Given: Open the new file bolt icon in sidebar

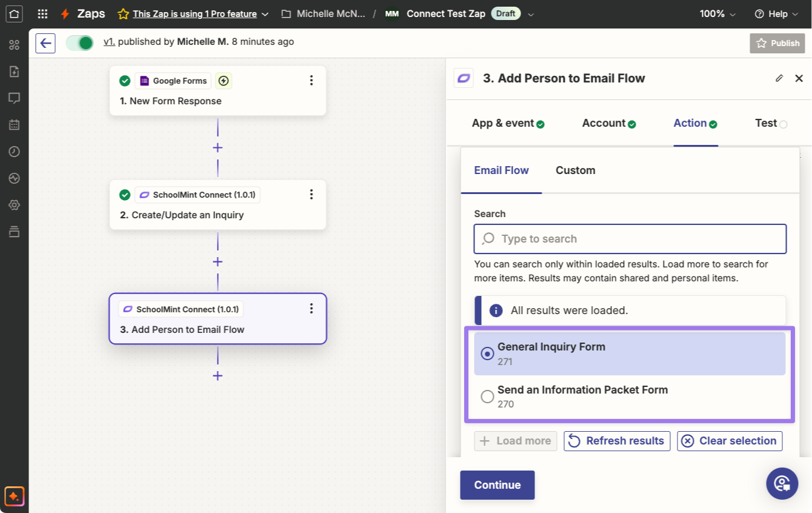Looking at the screenshot, I should click(x=15, y=72).
